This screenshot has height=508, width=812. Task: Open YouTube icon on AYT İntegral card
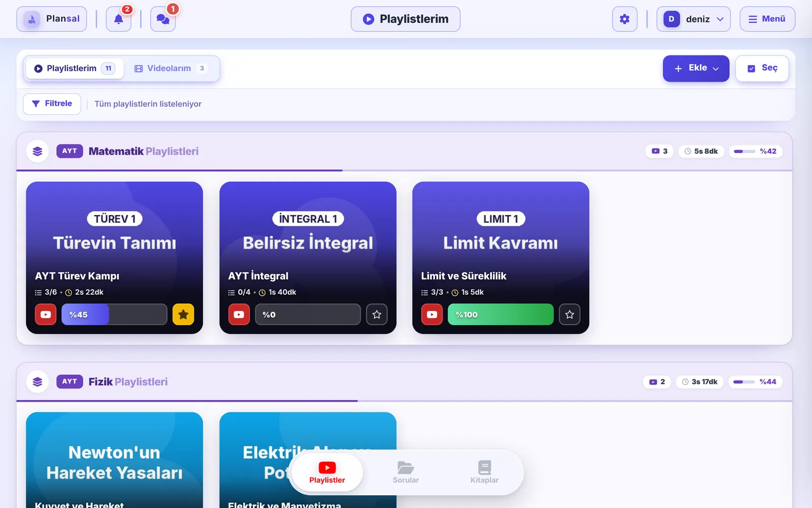click(x=239, y=314)
